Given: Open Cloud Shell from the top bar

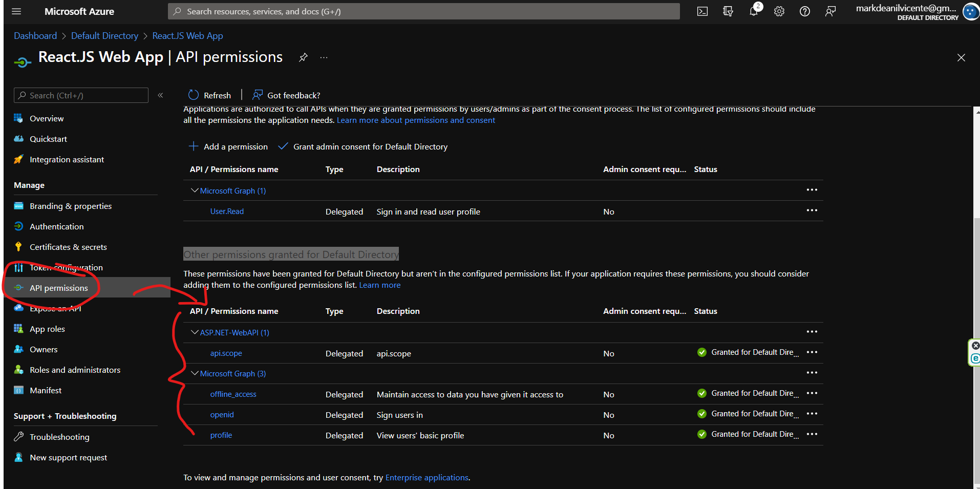Looking at the screenshot, I should pos(702,11).
